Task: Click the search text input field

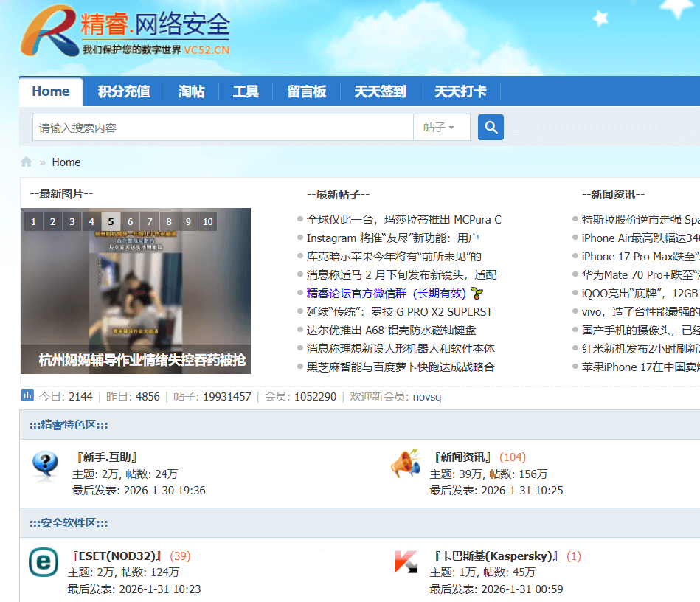Action: click(x=221, y=128)
